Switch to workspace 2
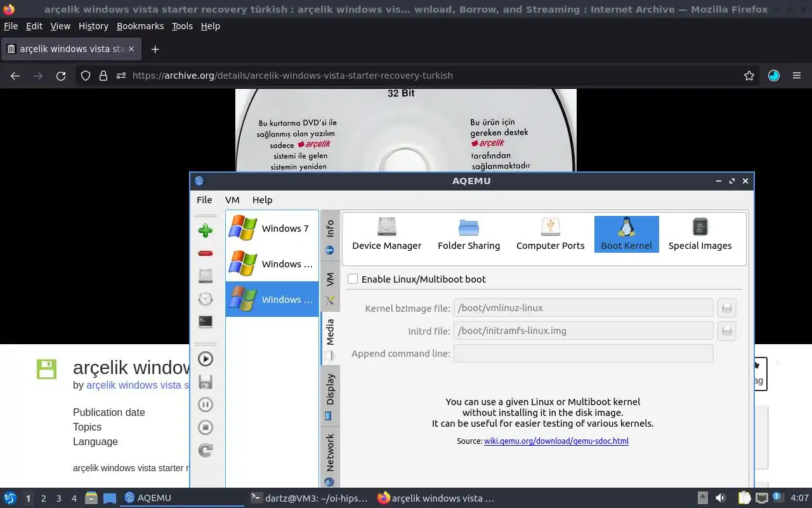Viewport: 812px width, 508px height. point(43,498)
